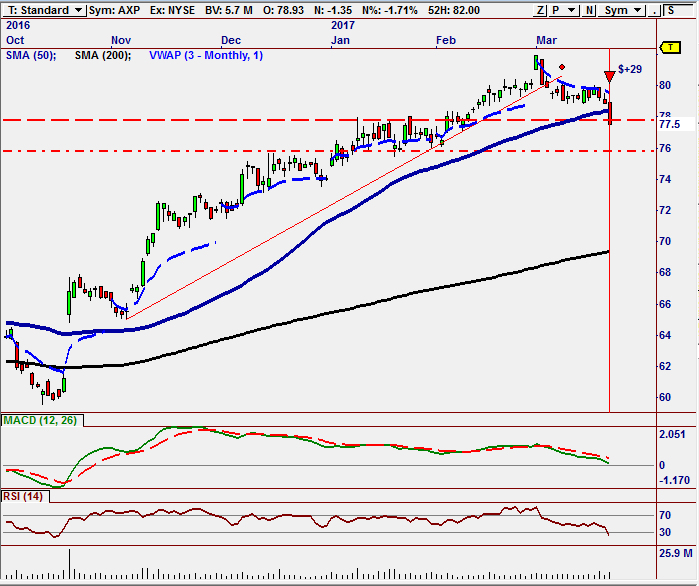Open the T: Standard template dropdown
The height and width of the screenshot is (586, 699).
(x=43, y=10)
